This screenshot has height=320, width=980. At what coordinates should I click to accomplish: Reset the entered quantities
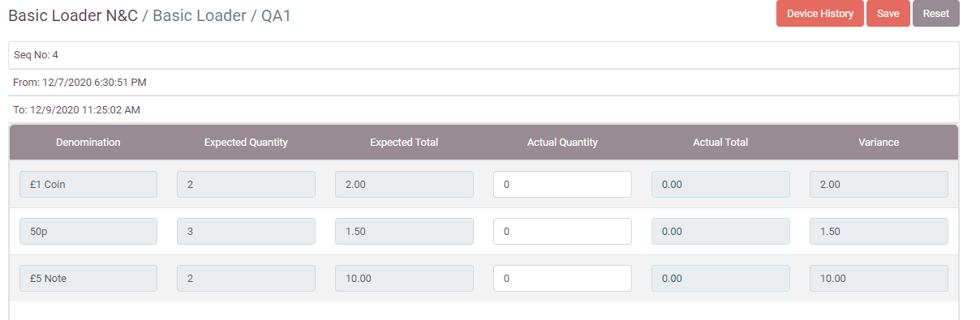tap(935, 14)
